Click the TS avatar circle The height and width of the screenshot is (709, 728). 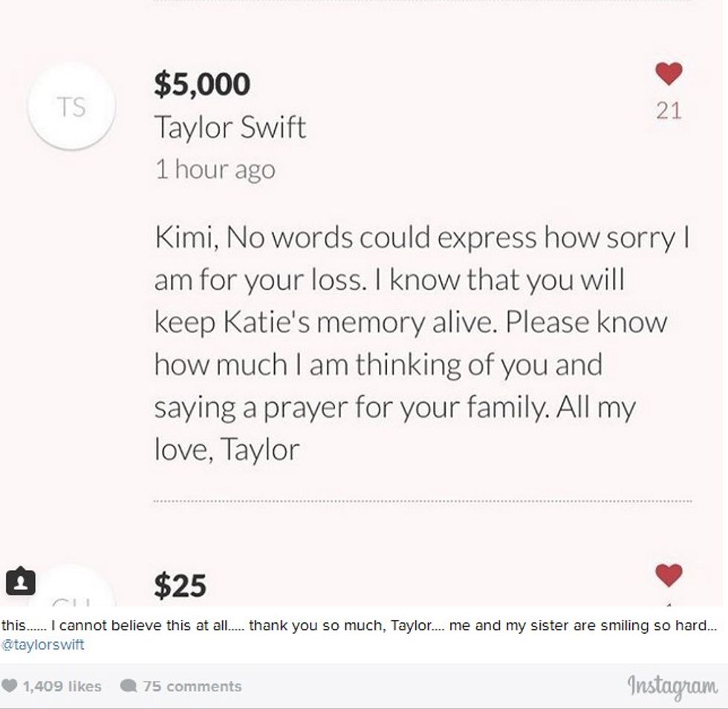71,107
